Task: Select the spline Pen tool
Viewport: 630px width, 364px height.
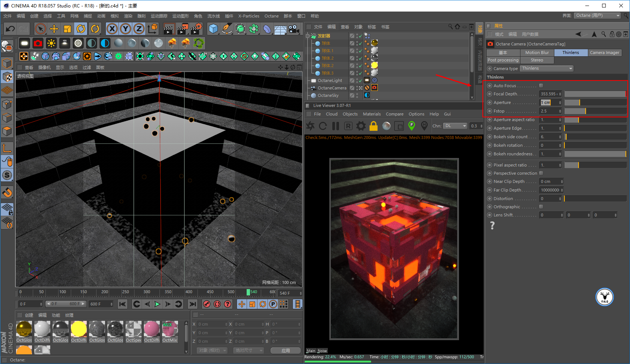Action: coord(227,29)
